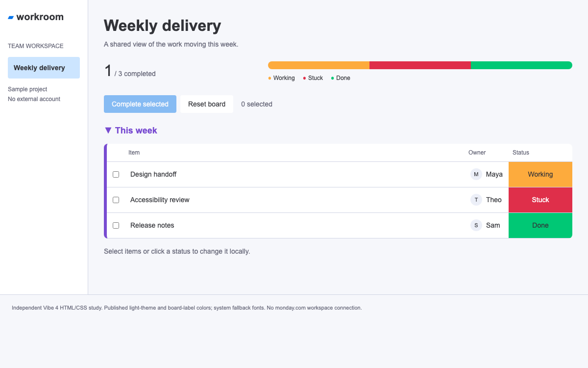Click owner name Maya
Viewport: 588px width, 368px height.
(494, 174)
